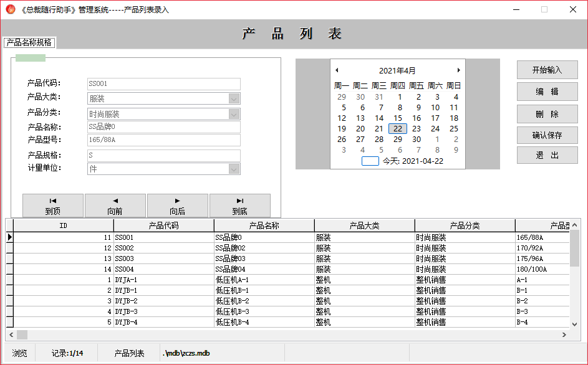Switch to the 产品名称规格 tab

(29, 43)
